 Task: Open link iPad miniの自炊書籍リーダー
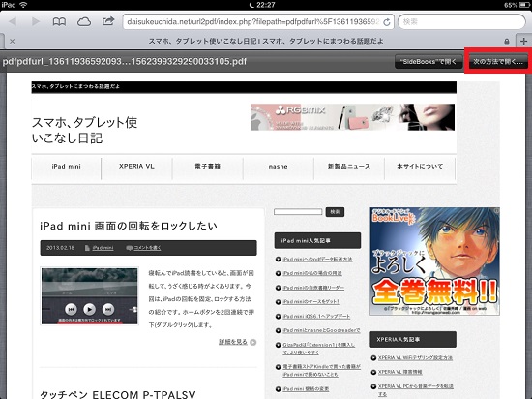313,288
